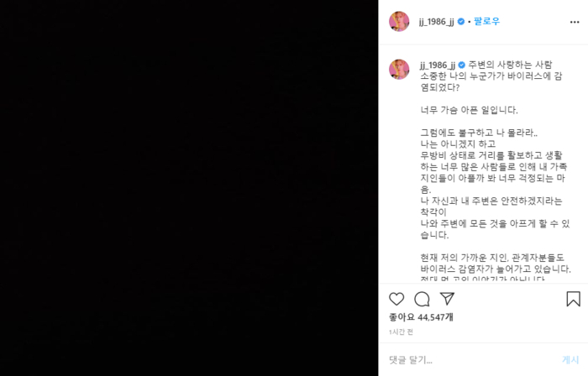
Task: Save the post with the bookmark icon
Action: click(x=573, y=299)
